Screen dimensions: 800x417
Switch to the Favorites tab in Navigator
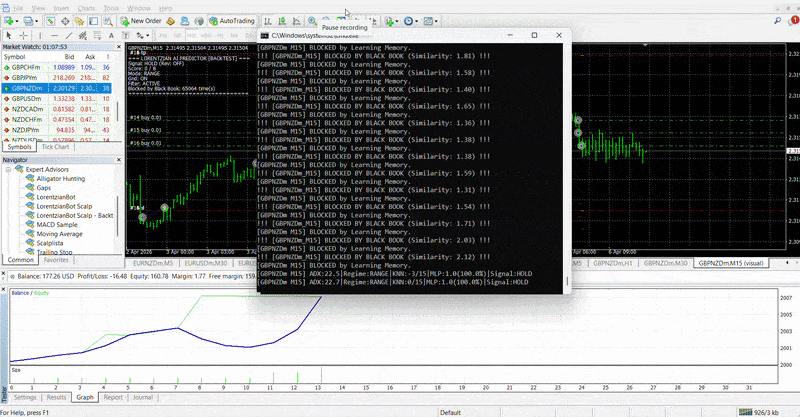(x=56, y=260)
